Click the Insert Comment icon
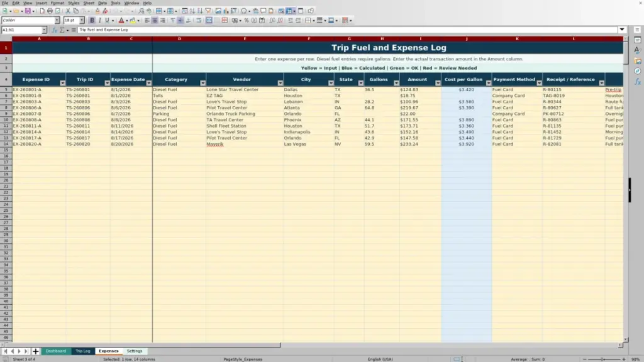The image size is (644, 362). (x=264, y=11)
